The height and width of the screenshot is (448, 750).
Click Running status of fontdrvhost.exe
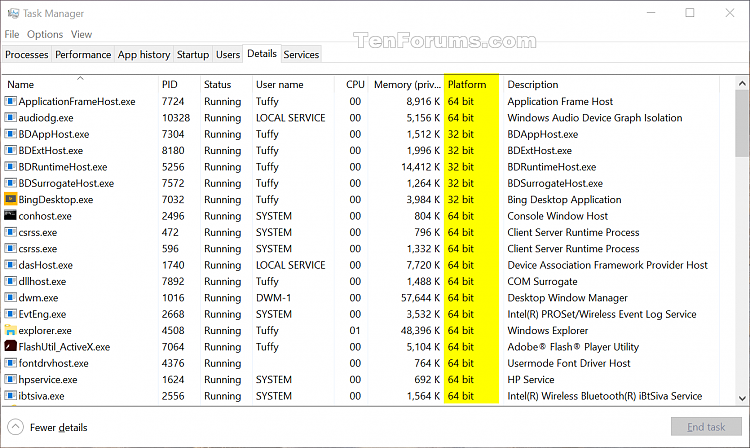pyautogui.click(x=222, y=363)
